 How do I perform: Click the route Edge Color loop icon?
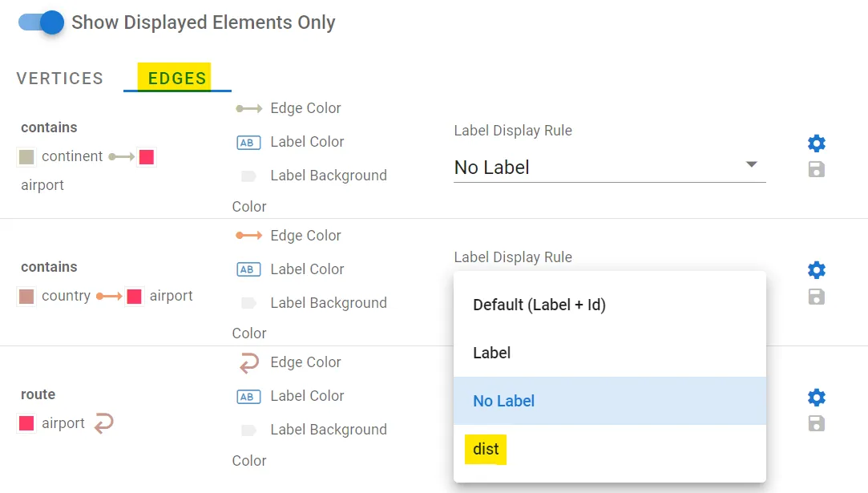point(248,363)
